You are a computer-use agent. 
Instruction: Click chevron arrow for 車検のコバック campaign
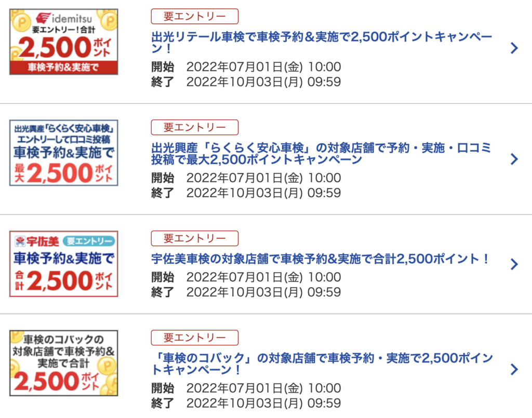pos(514,369)
